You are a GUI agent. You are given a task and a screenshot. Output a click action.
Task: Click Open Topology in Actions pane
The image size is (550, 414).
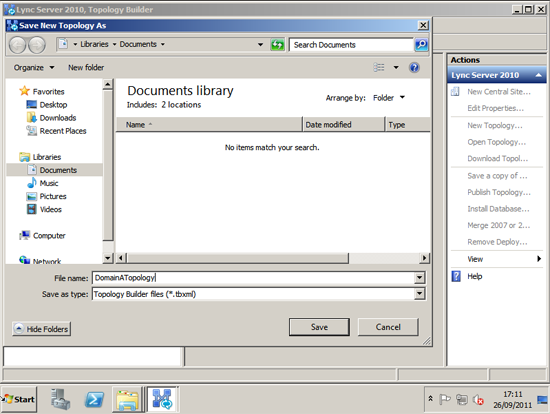(x=496, y=142)
